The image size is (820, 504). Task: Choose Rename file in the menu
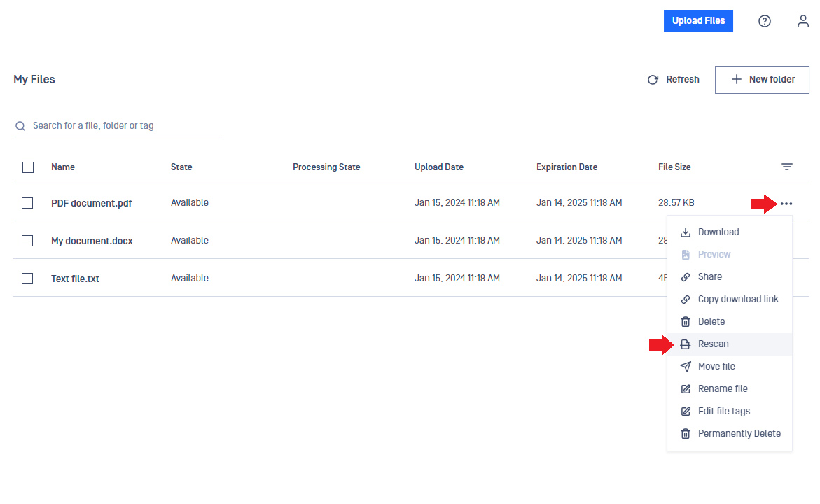point(730,389)
